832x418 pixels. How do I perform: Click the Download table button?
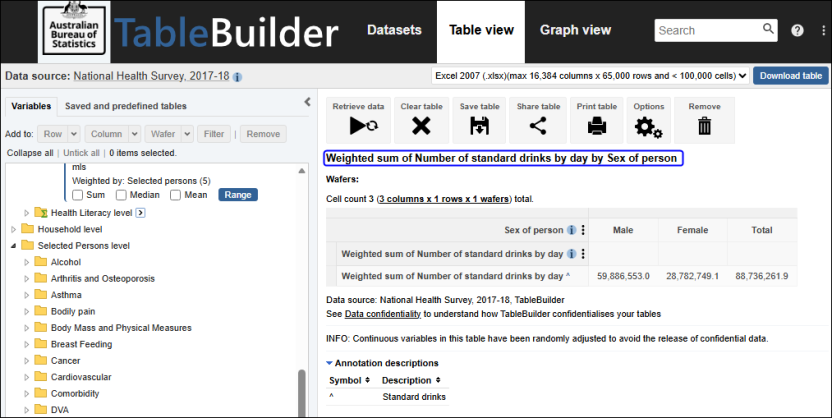click(791, 76)
